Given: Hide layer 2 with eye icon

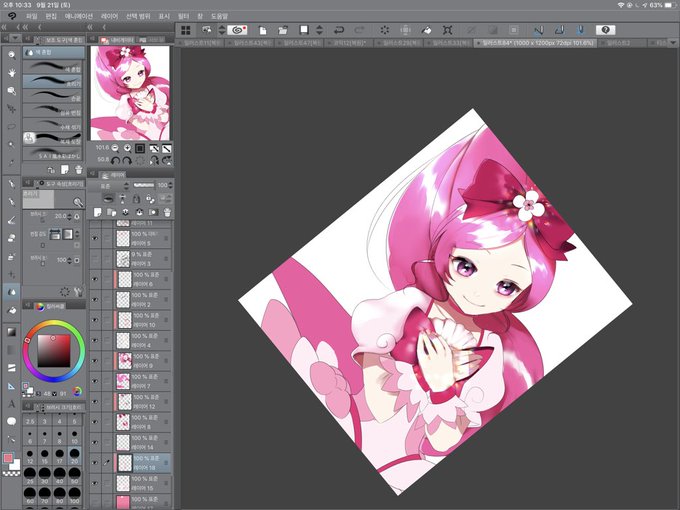Looking at the screenshot, I should 95,300.
